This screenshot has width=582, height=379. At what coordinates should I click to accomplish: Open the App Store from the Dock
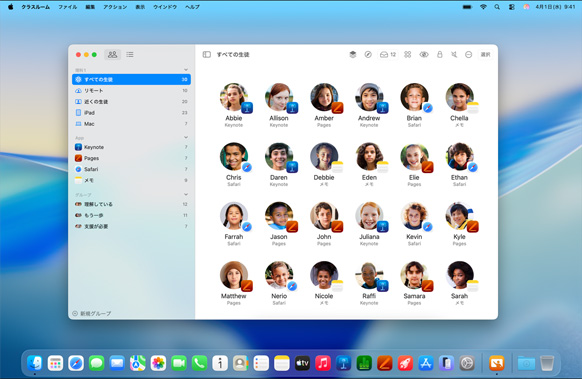426,363
